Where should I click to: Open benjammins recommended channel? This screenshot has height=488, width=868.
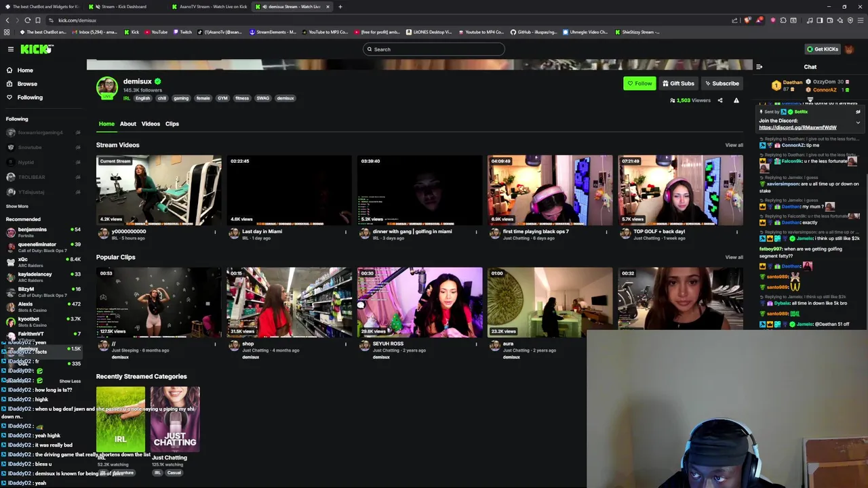[43, 232]
